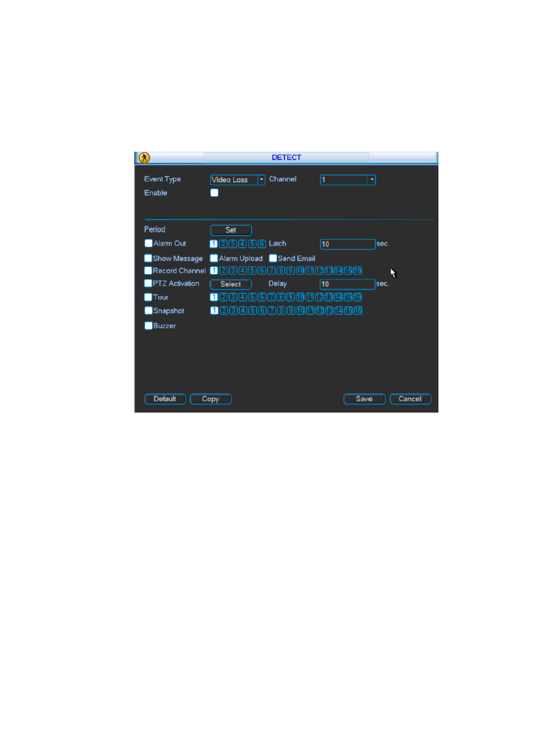
Task: Toggle Snapshot channel 1
Action: click(214, 310)
